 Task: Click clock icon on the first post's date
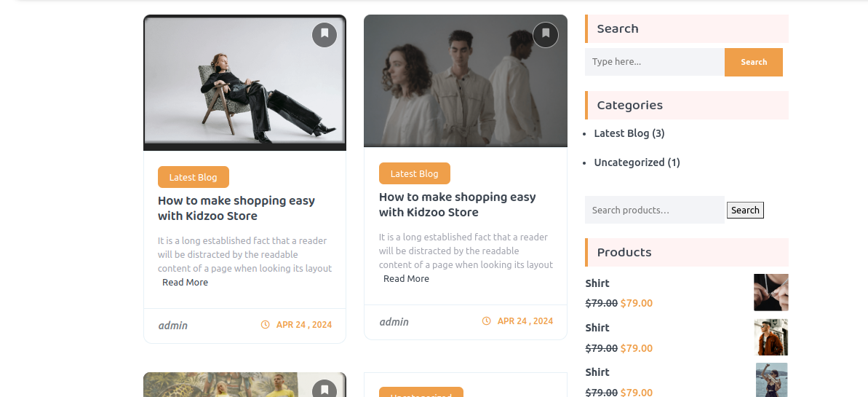click(266, 325)
